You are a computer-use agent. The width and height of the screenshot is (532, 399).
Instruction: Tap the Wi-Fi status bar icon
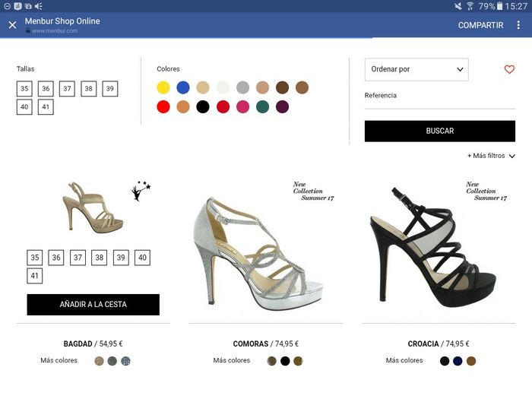470,6
